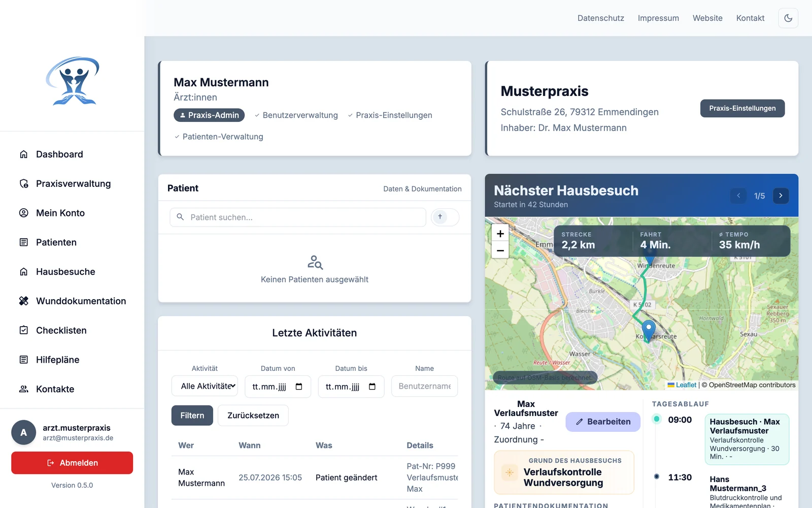Click the Kontakte people icon
This screenshot has height=508, width=812.
tap(24, 389)
